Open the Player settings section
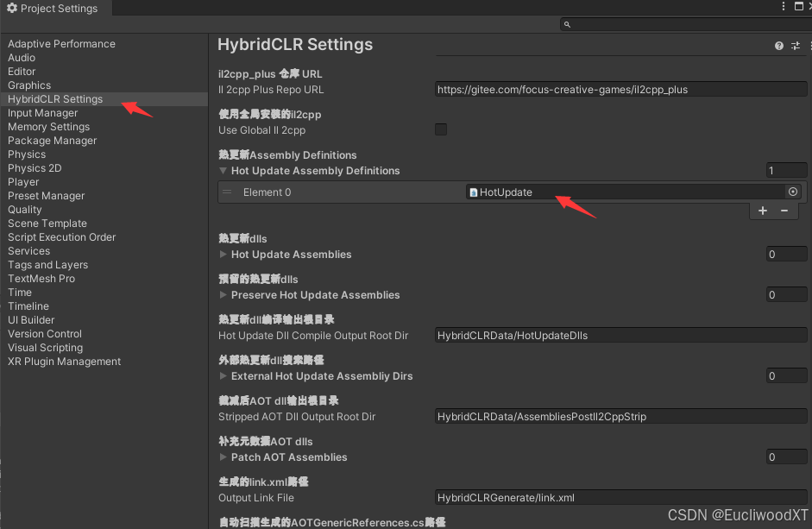This screenshot has height=529, width=812. point(23,181)
